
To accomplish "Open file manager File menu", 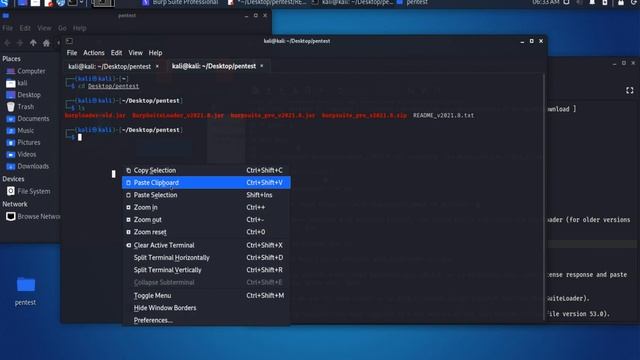I will tap(7, 28).
